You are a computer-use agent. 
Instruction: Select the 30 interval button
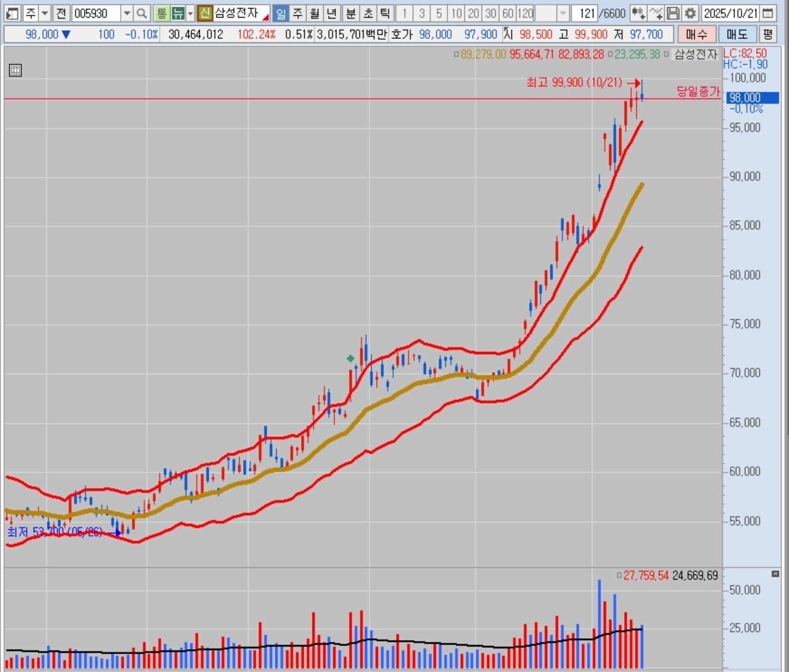point(490,13)
